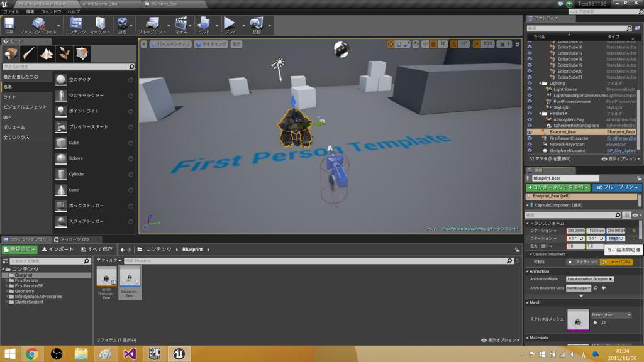This screenshot has height=362, width=644.
Task: Collapse the Transform (トランスフォーム) section
Action: 528,224
